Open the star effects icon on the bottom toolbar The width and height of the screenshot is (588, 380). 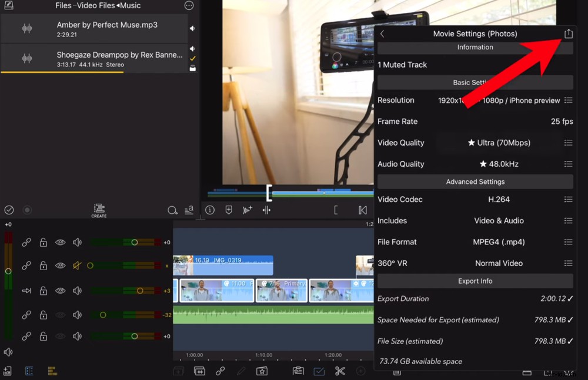pos(262,371)
